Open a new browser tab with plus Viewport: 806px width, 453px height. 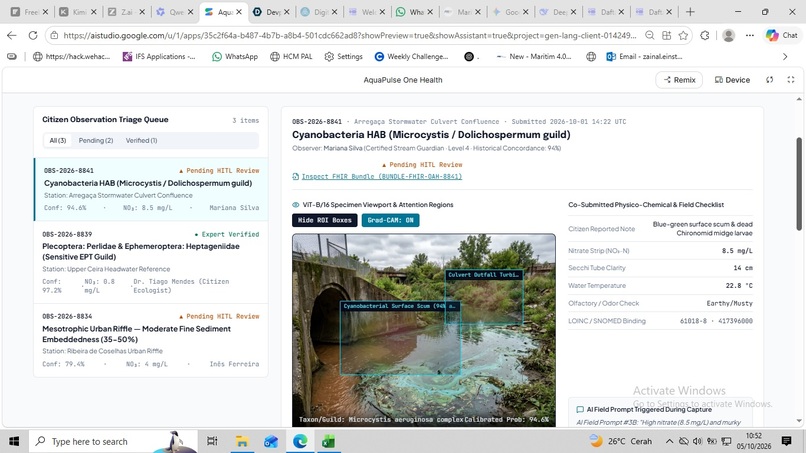point(690,12)
